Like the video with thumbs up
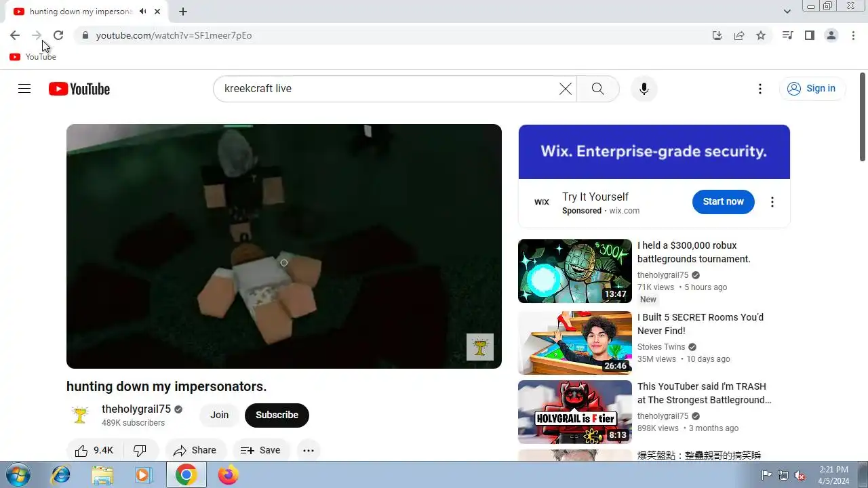The height and width of the screenshot is (488, 868). (x=94, y=450)
